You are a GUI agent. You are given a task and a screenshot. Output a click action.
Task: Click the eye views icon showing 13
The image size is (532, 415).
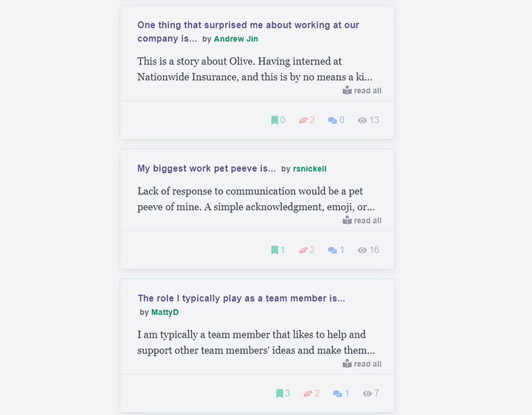click(x=362, y=120)
